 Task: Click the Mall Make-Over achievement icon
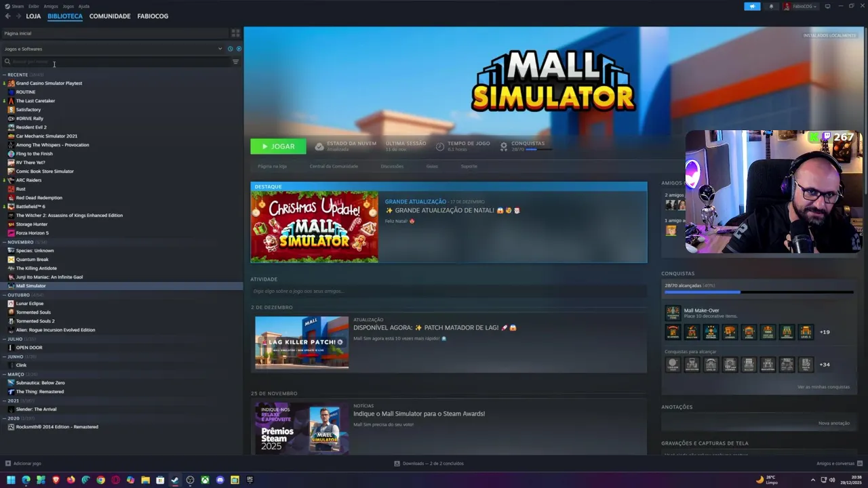click(673, 313)
